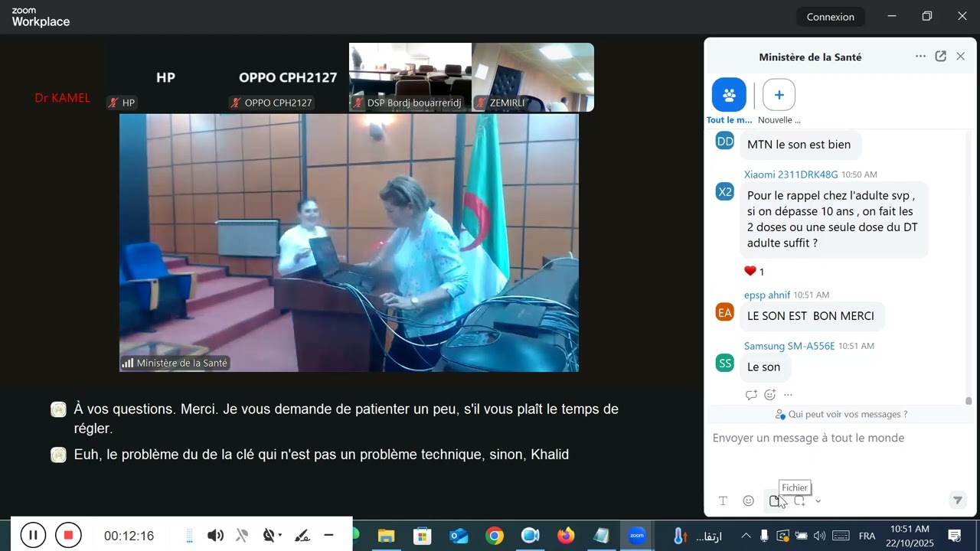Open the Windows notification center

coord(955,536)
